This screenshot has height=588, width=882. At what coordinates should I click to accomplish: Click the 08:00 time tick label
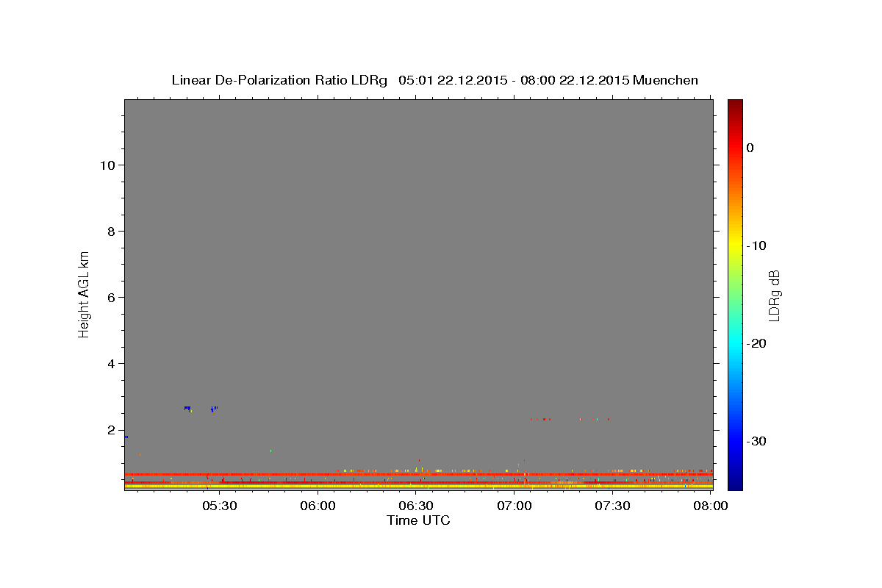pyautogui.click(x=711, y=506)
